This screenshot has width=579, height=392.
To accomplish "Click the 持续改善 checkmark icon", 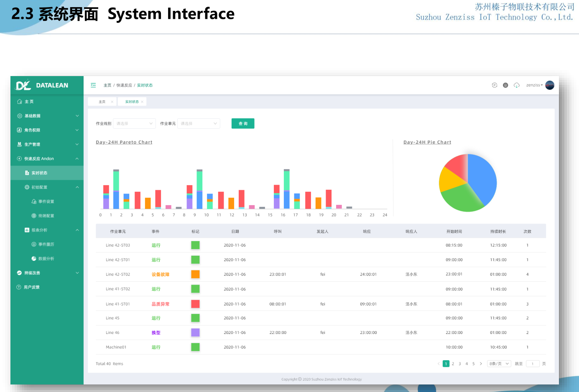I will tap(19, 273).
